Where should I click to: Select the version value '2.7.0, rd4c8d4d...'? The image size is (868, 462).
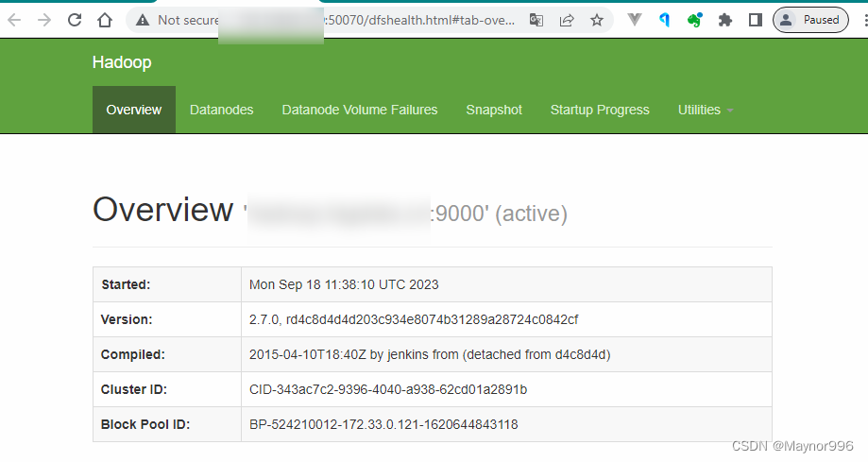click(414, 319)
